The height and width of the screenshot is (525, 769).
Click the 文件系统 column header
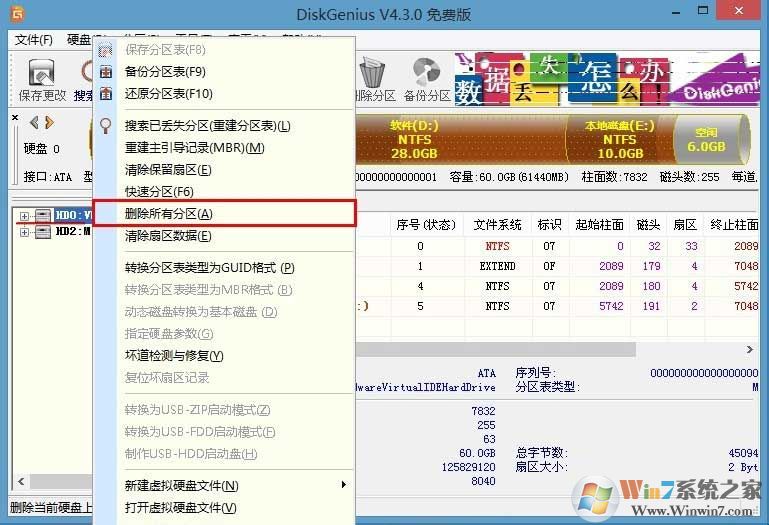(x=497, y=225)
